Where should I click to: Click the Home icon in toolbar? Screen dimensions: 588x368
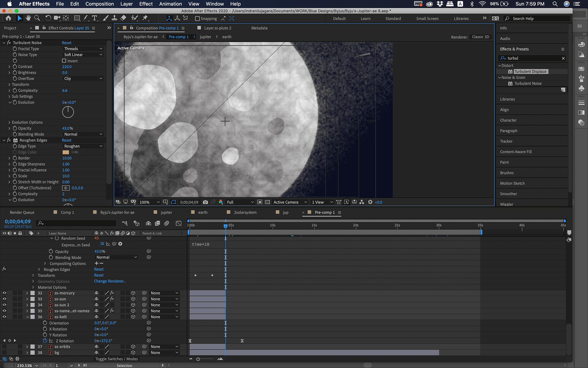pyautogui.click(x=8, y=18)
